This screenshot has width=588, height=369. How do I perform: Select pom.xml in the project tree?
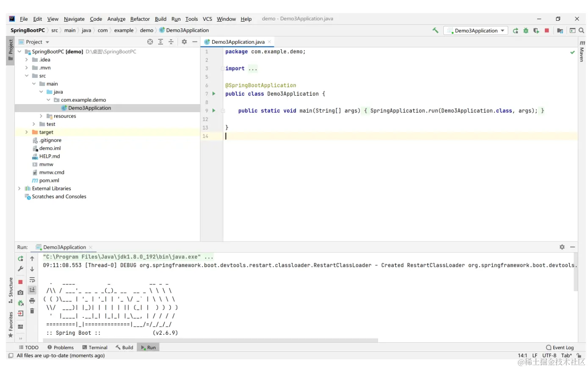click(x=49, y=180)
